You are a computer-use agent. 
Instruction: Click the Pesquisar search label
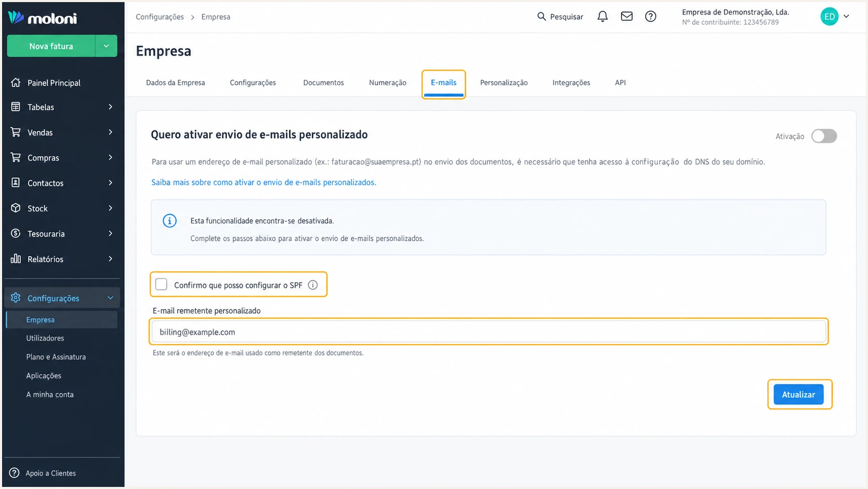[x=566, y=17]
